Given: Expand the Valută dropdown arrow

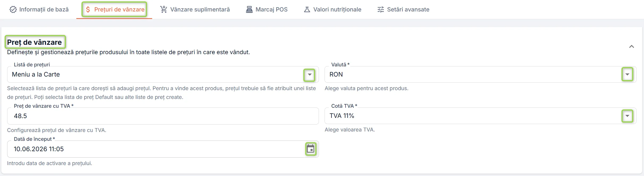Looking at the screenshot, I should click(x=627, y=74).
